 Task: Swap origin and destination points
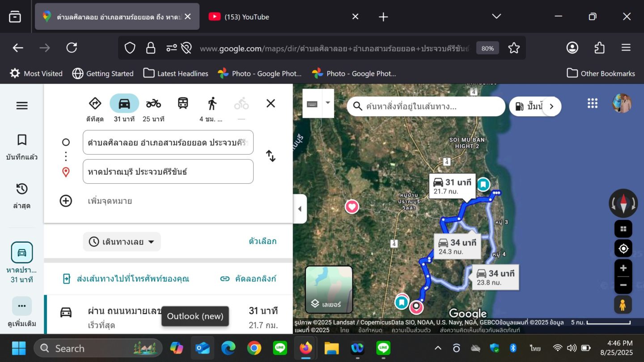271,156
